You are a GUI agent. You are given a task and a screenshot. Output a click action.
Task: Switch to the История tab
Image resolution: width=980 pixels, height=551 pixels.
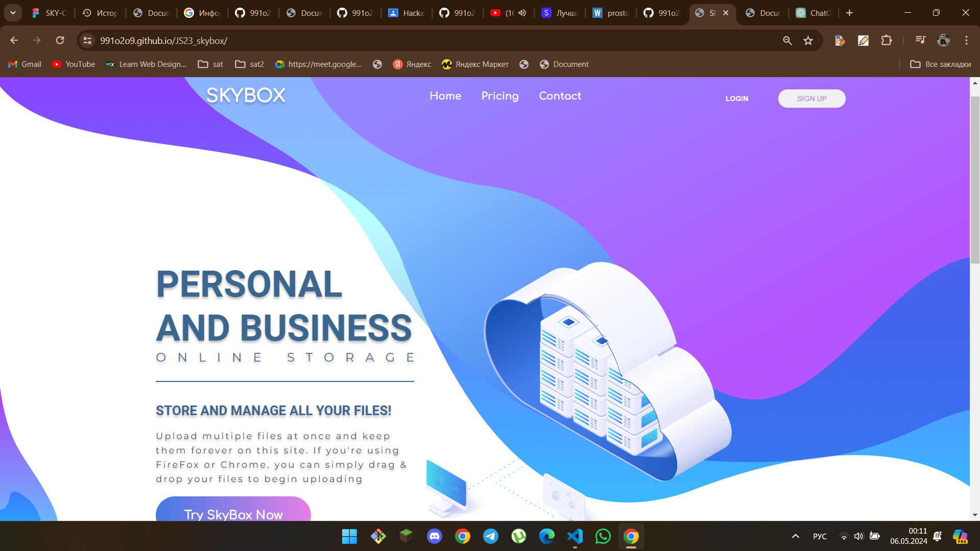101,13
